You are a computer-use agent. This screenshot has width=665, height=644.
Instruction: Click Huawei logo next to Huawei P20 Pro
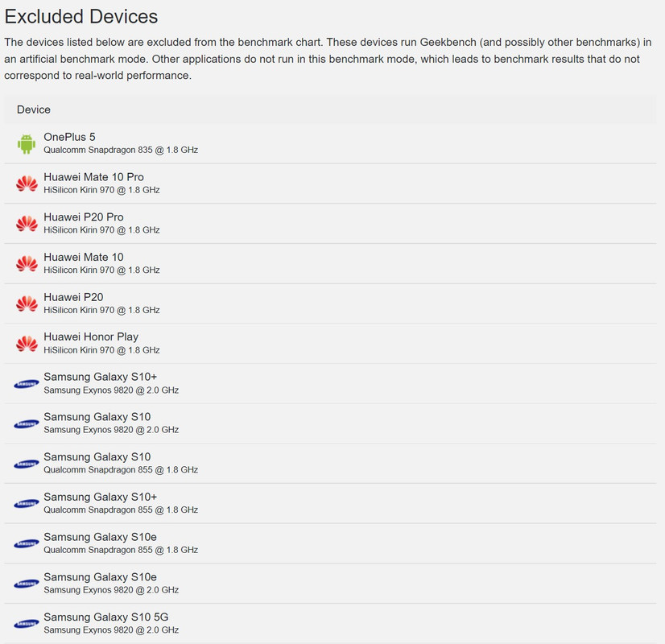tap(27, 224)
